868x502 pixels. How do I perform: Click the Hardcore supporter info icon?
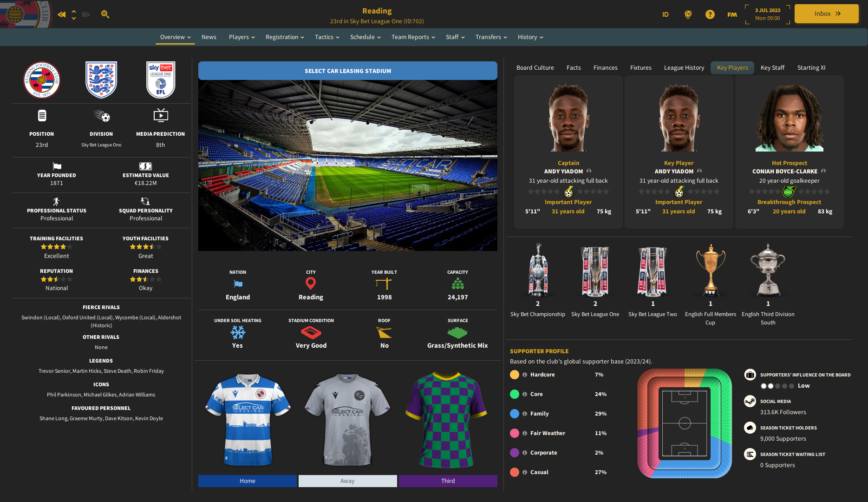pyautogui.click(x=525, y=375)
